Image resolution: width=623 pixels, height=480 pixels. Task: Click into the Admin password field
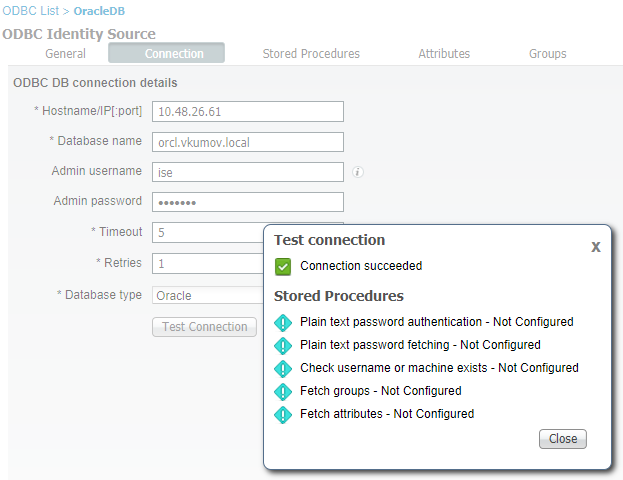tap(247, 202)
